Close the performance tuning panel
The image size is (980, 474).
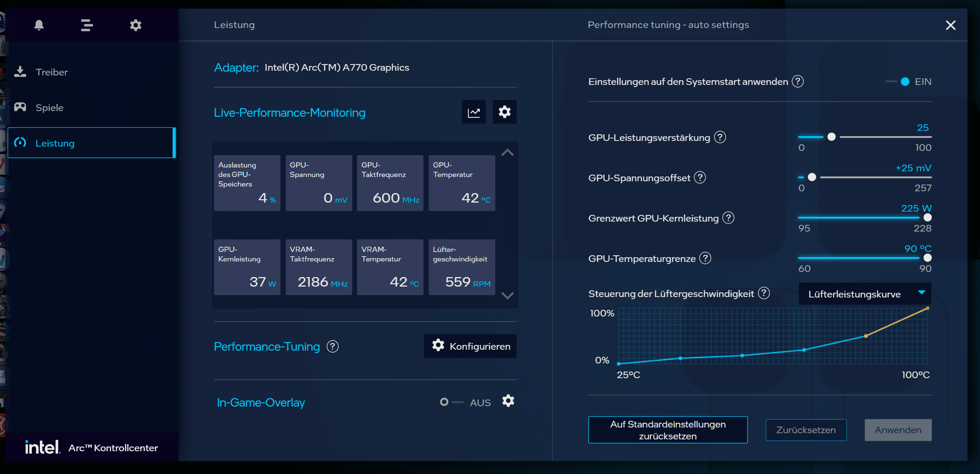(951, 25)
